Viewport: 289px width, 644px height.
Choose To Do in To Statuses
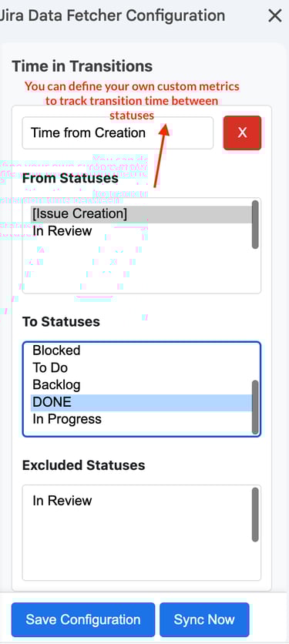[142, 367]
